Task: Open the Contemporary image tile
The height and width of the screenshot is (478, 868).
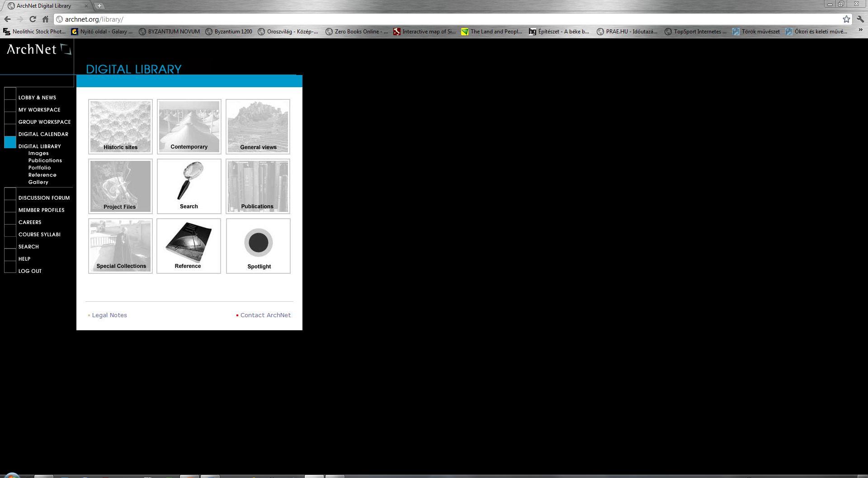Action: pos(189,127)
